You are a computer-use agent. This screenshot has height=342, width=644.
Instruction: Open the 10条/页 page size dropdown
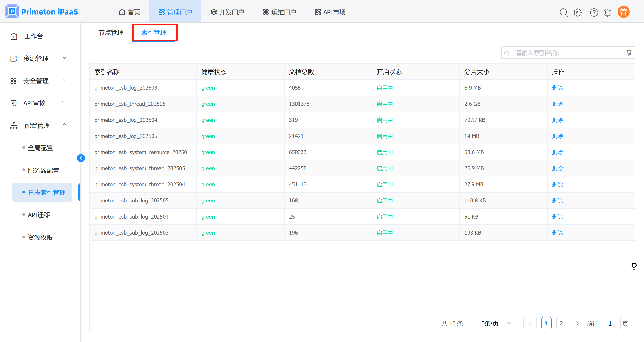(x=492, y=323)
